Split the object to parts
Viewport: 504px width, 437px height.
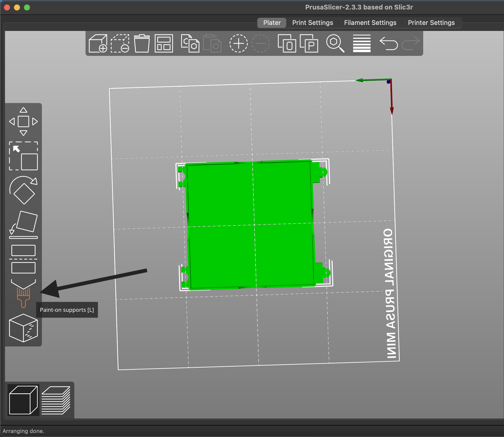click(309, 44)
